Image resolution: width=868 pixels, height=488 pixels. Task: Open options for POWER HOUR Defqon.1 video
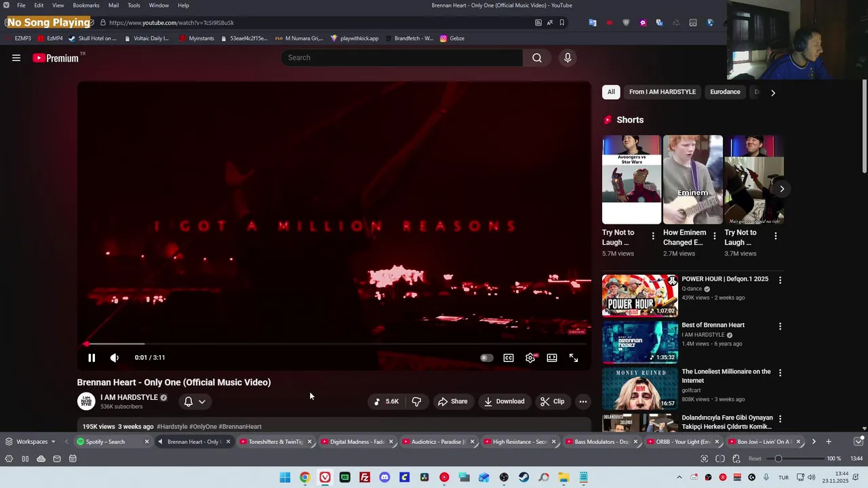(780, 280)
